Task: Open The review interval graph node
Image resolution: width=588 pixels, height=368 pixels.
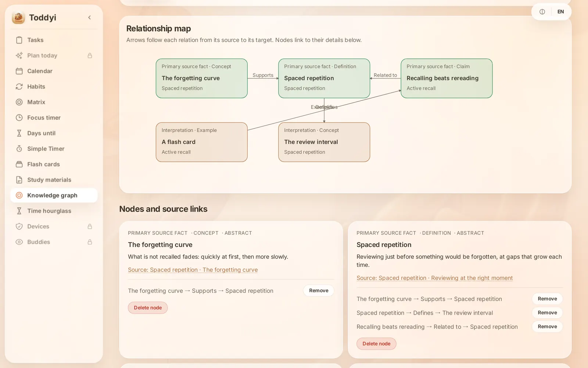Action: pyautogui.click(x=324, y=142)
